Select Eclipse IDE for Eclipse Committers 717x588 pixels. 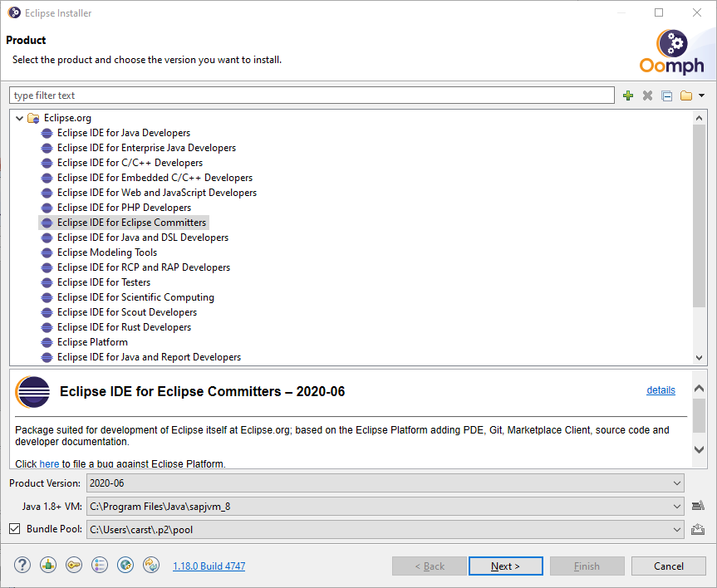tap(132, 223)
